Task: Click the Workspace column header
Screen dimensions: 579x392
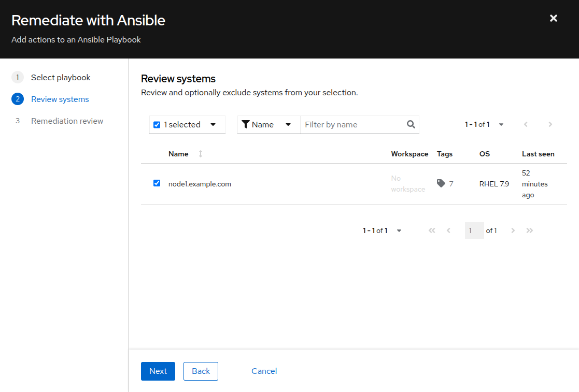Action: 409,154
